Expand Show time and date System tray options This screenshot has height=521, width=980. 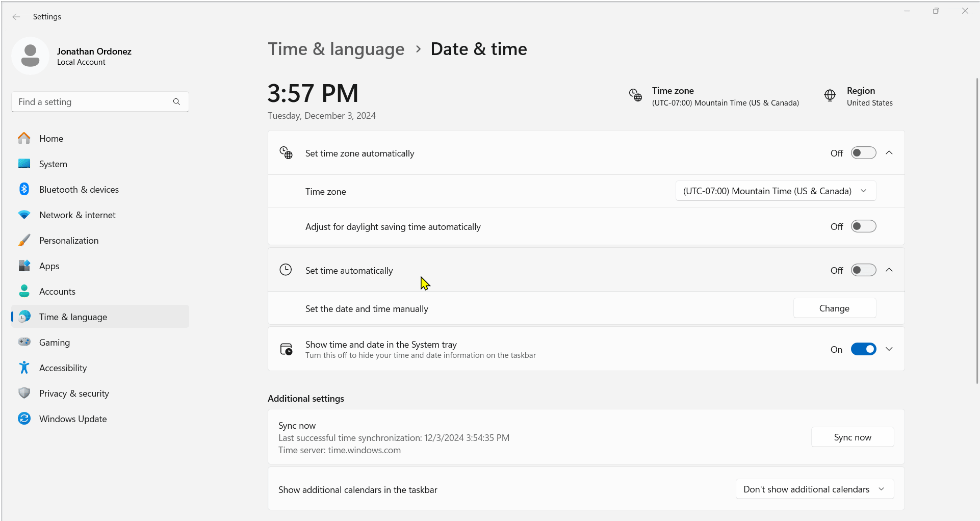coord(889,349)
